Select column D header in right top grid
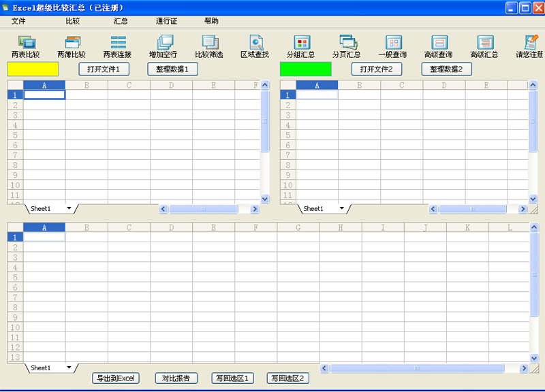545x392 pixels. coord(444,85)
